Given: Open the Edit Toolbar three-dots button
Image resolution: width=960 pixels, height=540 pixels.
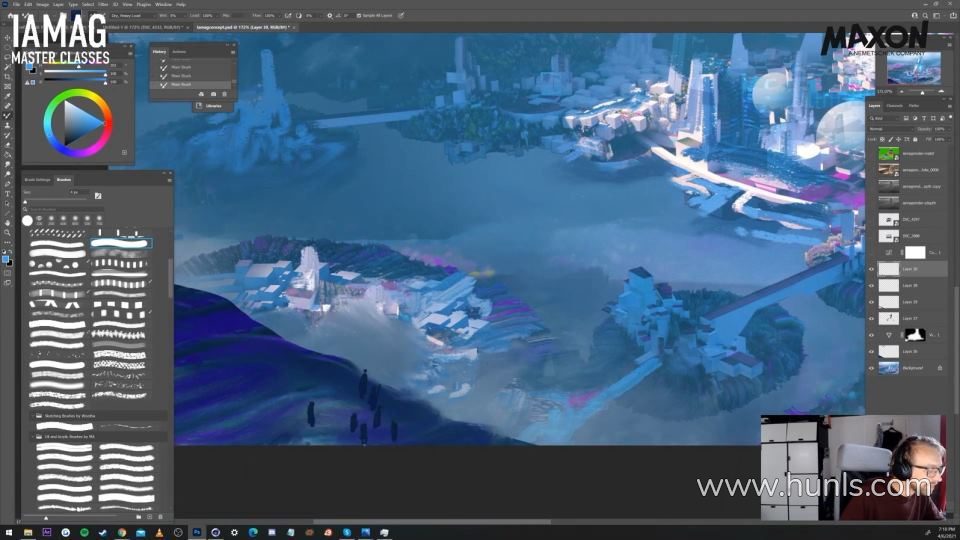Looking at the screenshot, I should tap(7, 242).
